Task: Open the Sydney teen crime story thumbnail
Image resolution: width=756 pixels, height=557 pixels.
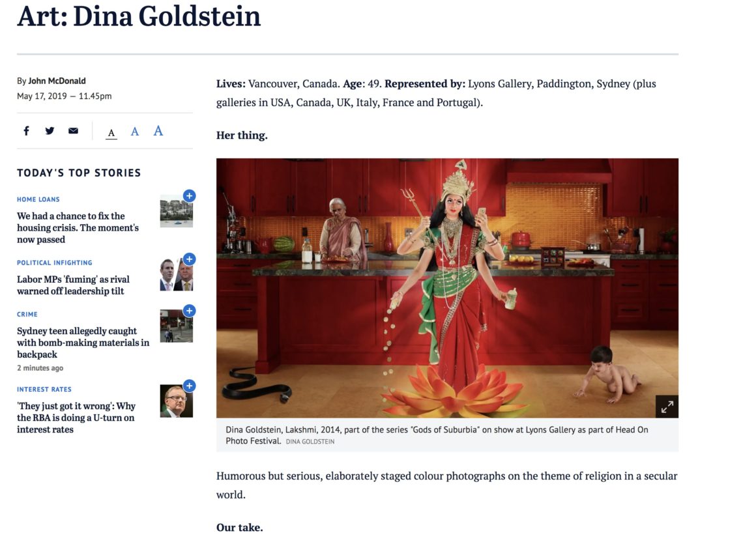Action: click(177, 326)
